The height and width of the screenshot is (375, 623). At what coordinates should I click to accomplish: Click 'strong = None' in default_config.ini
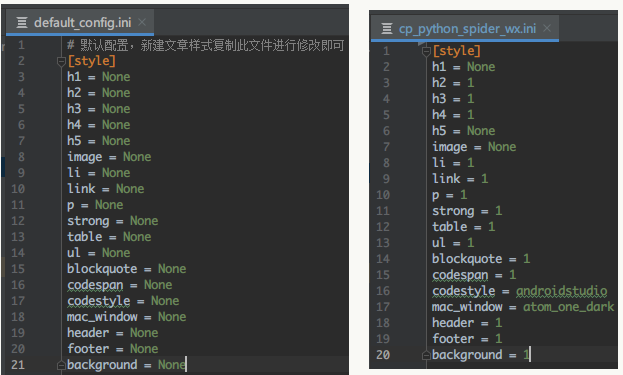coord(113,220)
